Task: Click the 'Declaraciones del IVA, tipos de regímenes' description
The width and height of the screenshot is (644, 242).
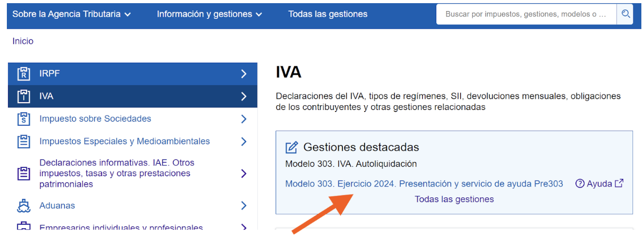Action: [448, 102]
